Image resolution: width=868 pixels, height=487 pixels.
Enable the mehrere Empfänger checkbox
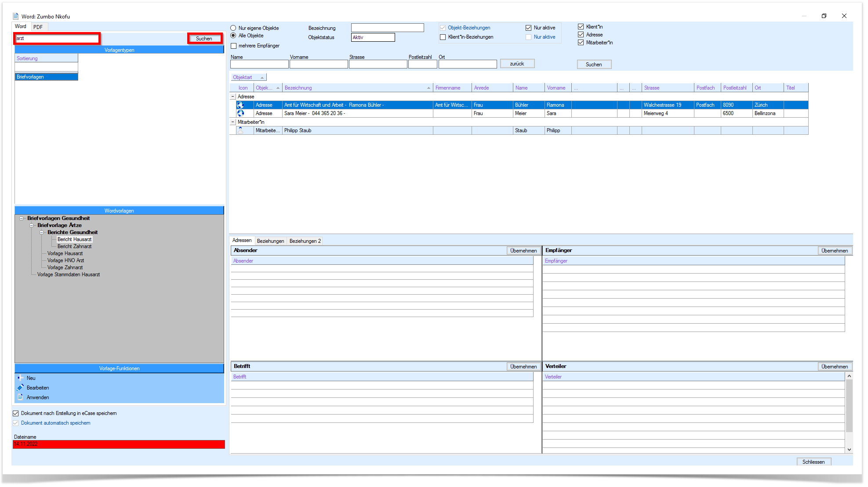[x=234, y=46]
